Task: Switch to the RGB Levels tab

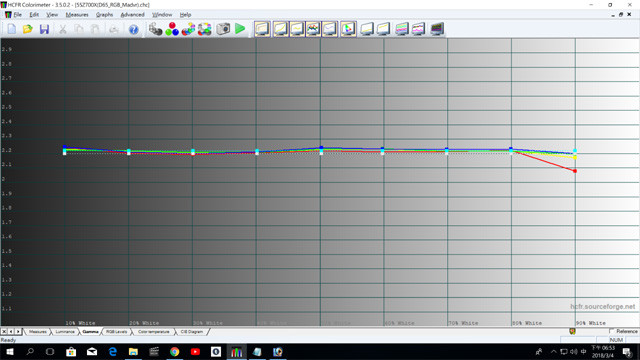Action: pos(116,332)
